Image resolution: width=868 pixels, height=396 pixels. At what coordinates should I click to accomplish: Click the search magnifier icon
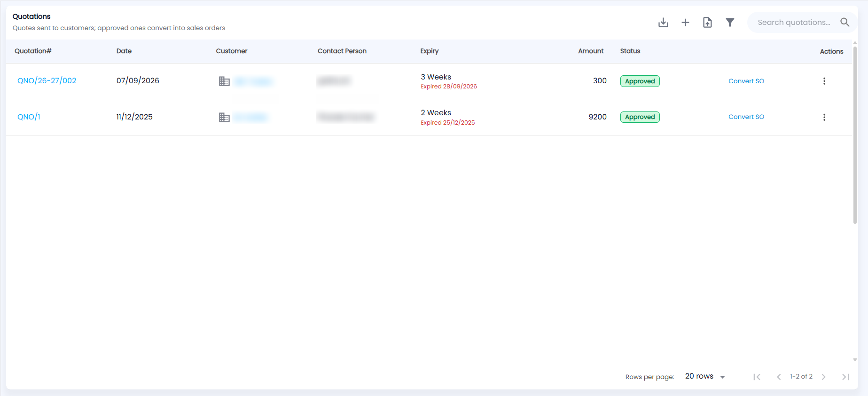coord(845,22)
